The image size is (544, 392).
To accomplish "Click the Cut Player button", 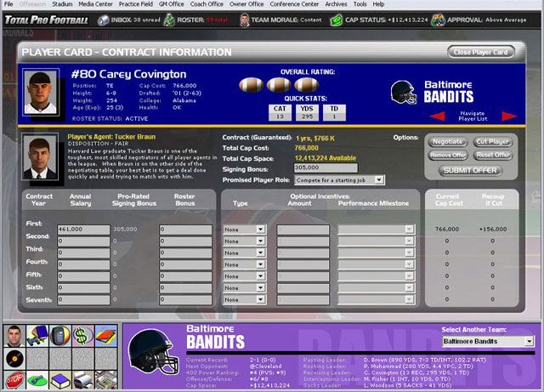I will pyautogui.click(x=492, y=142).
